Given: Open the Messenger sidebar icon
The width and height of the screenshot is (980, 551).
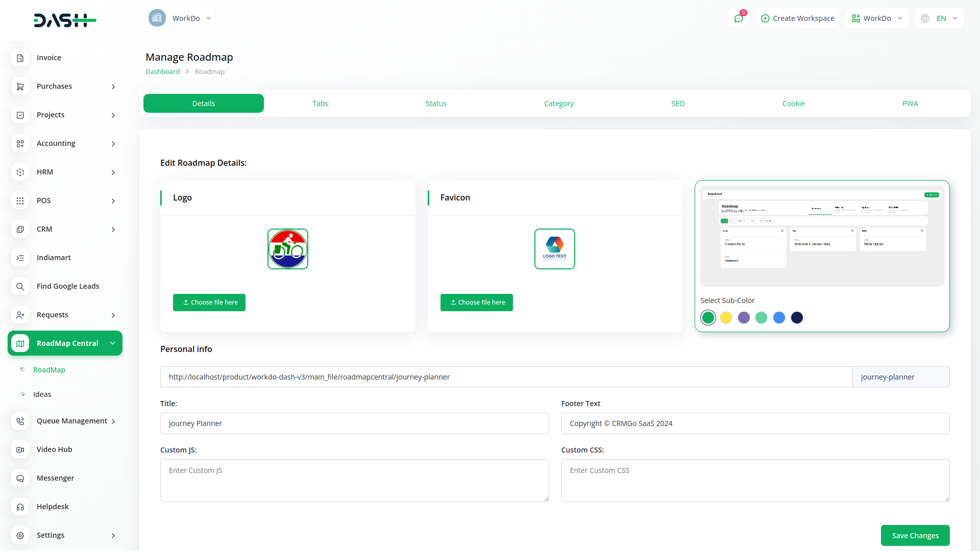Looking at the screenshot, I should coord(20,478).
